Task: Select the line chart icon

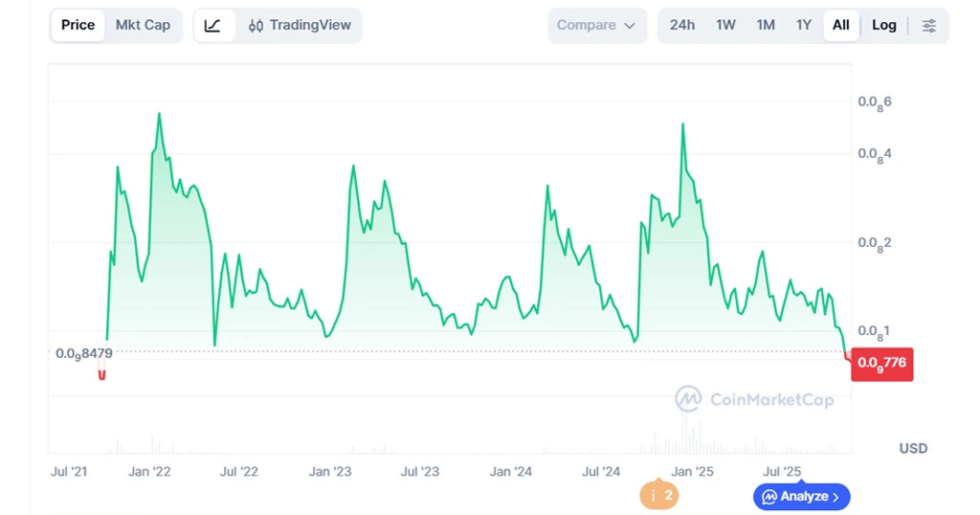Action: (213, 26)
